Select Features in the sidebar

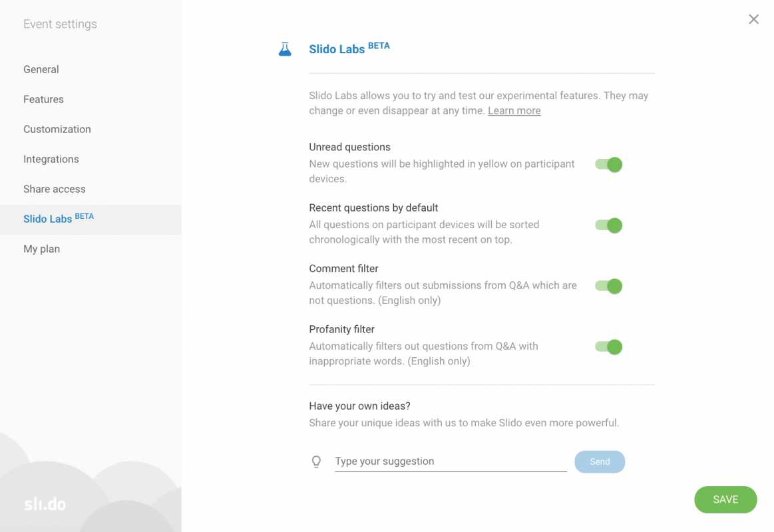[x=43, y=99]
